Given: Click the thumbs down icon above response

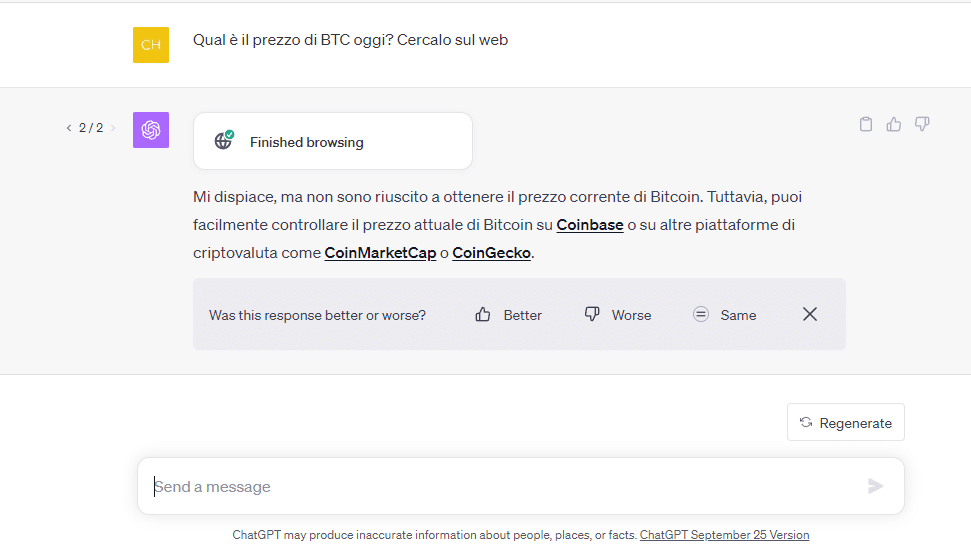Looking at the screenshot, I should tap(922, 124).
